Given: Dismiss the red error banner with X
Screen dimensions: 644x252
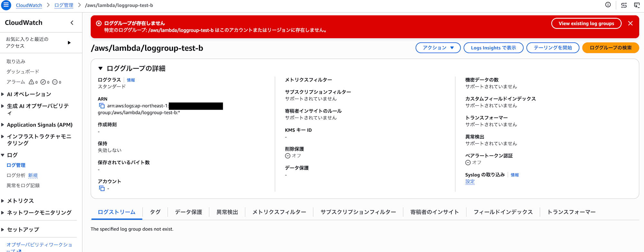Looking at the screenshot, I should click(x=630, y=23).
